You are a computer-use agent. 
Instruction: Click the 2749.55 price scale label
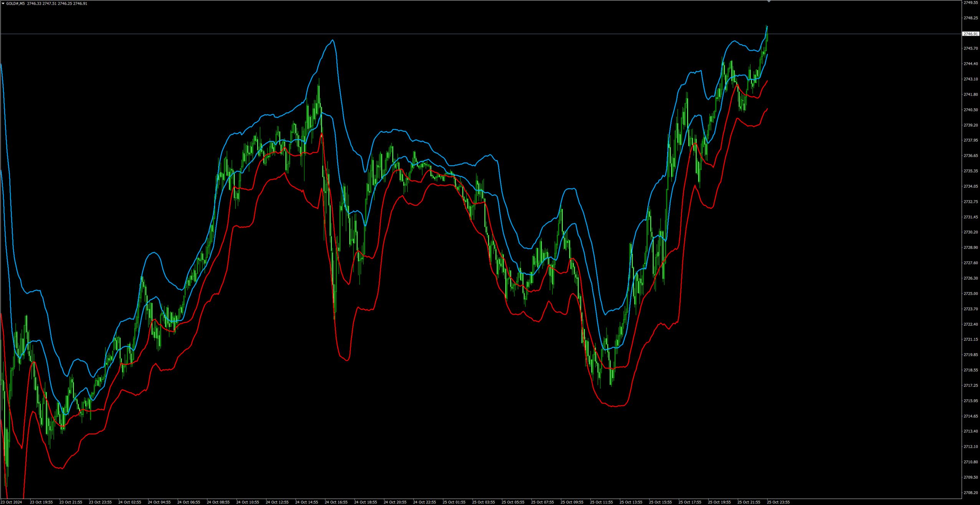click(x=970, y=2)
